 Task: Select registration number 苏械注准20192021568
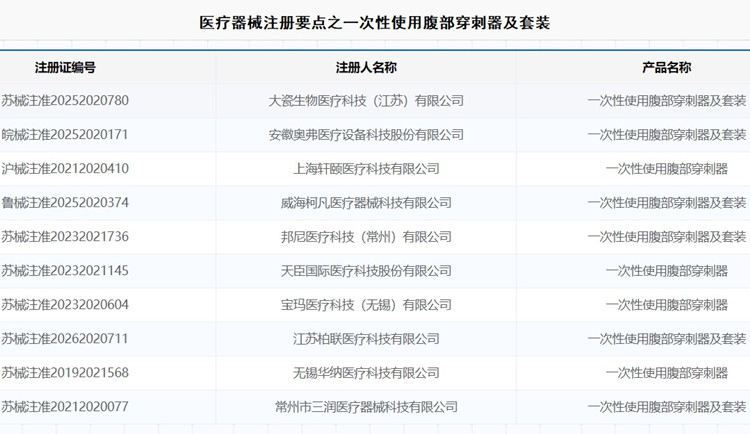pos(65,372)
